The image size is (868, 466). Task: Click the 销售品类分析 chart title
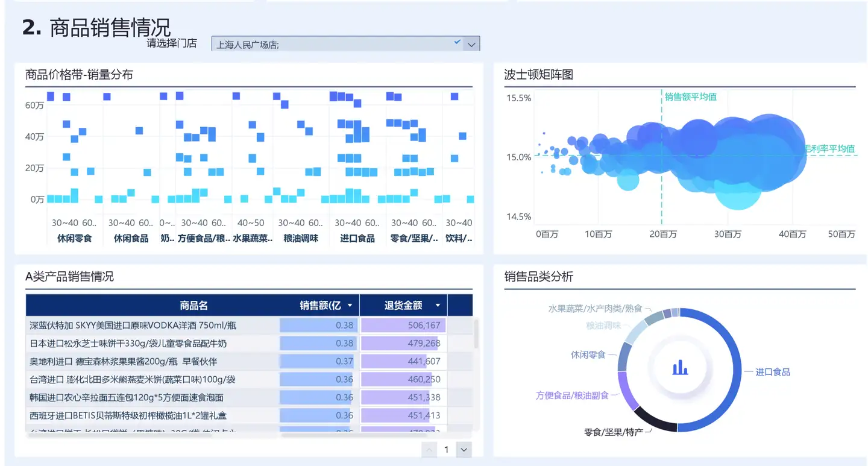tap(538, 277)
